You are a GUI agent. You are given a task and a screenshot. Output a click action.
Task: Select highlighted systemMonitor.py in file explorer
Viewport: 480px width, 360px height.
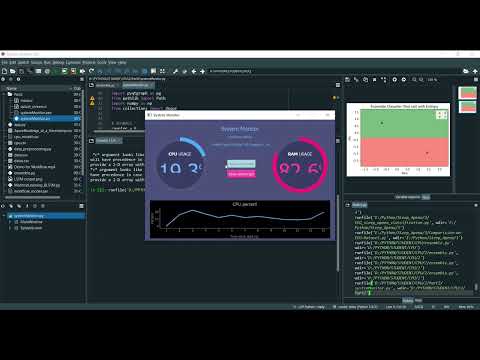pos(35,119)
